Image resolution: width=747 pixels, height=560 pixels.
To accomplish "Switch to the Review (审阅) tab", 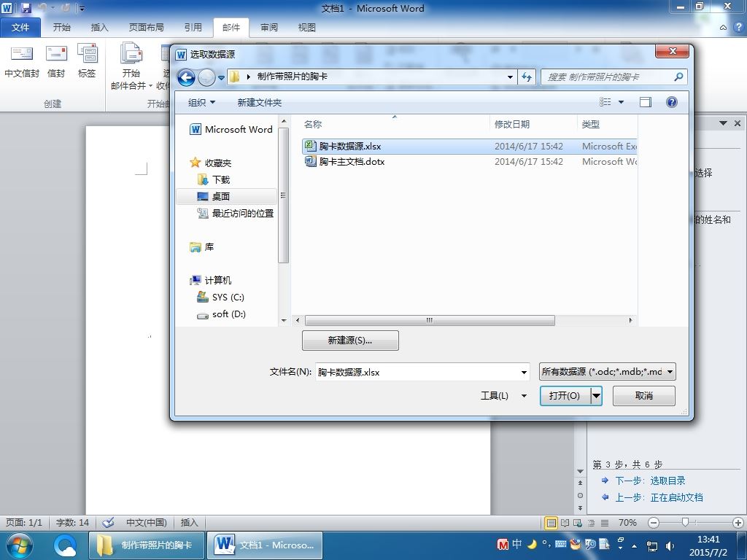I will [269, 28].
